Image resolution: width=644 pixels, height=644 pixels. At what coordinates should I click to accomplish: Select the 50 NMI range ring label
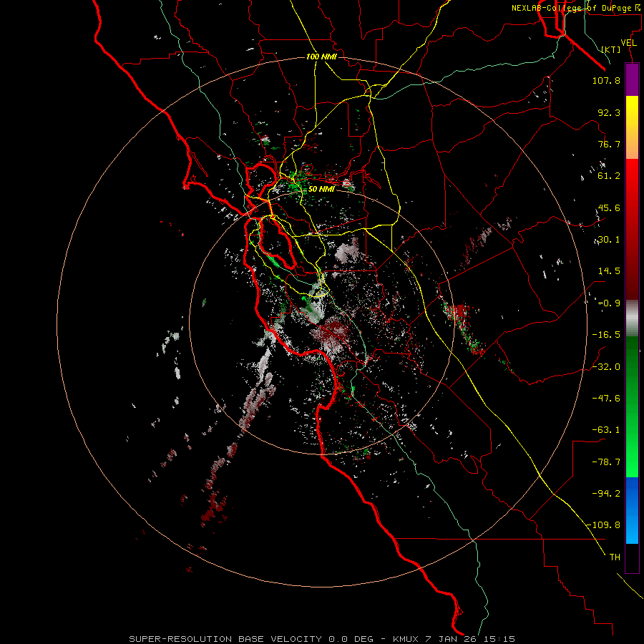(x=321, y=189)
